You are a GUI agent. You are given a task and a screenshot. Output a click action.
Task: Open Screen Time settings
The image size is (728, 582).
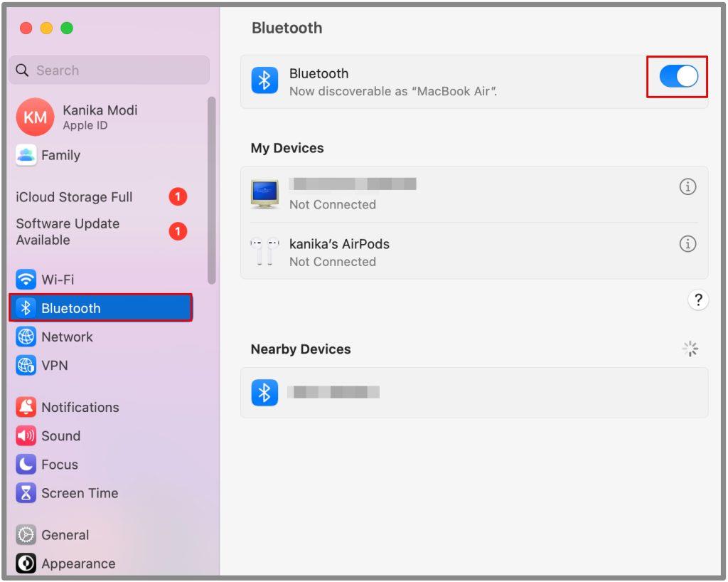pyautogui.click(x=101, y=493)
